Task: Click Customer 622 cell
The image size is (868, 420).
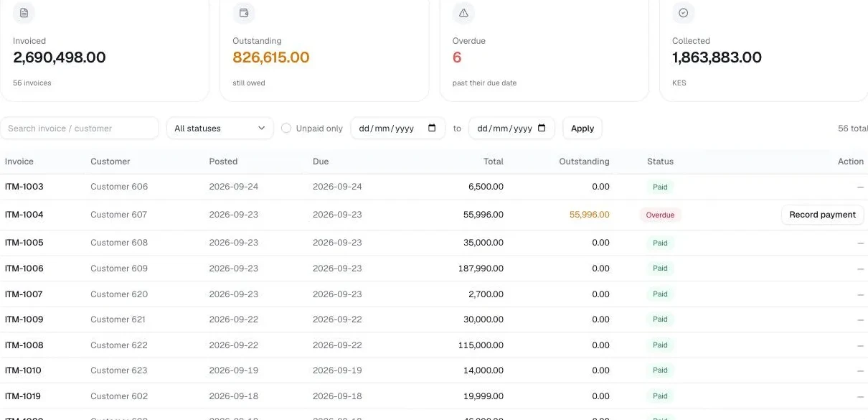Action: [x=119, y=345]
